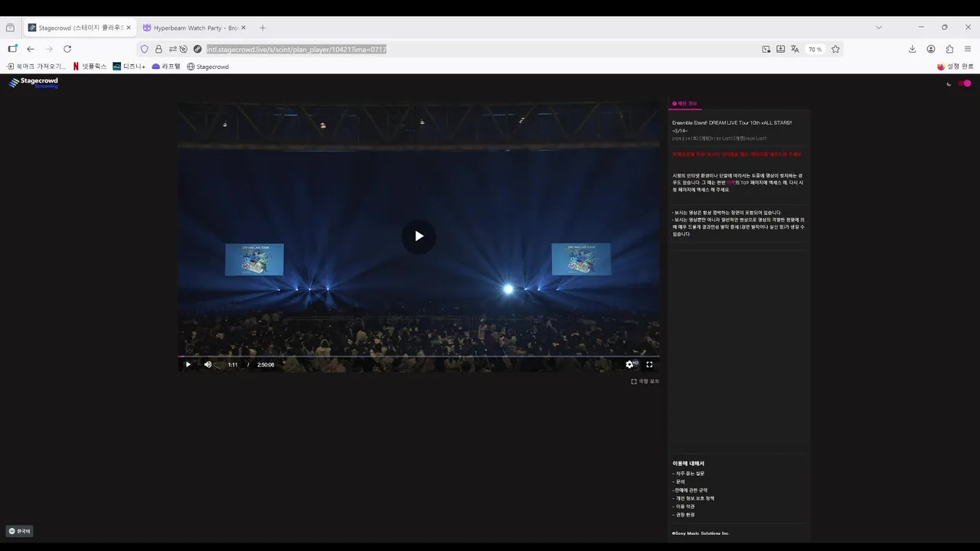Viewport: 980px width, 551px height.
Task: Open the 문의 link
Action: coord(680,482)
